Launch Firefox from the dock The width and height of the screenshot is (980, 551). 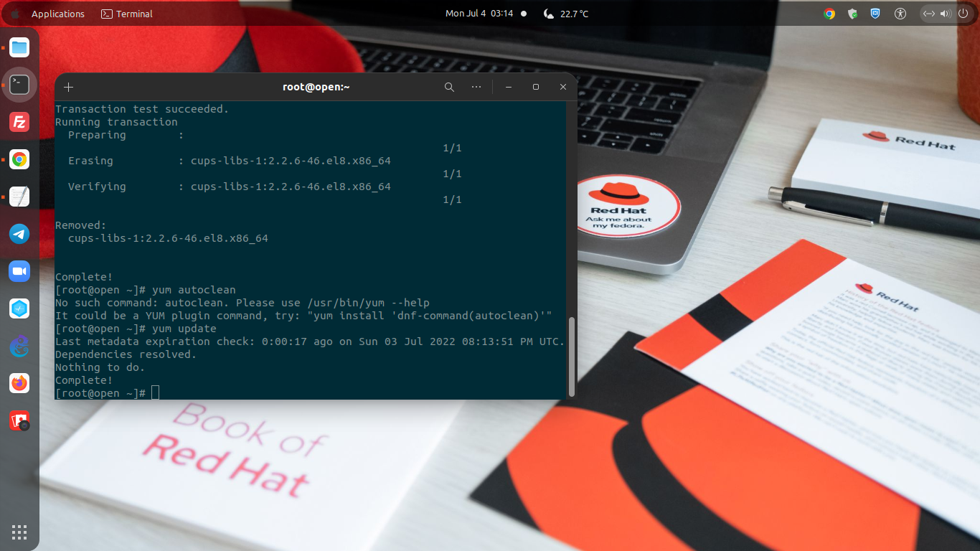[x=19, y=383]
